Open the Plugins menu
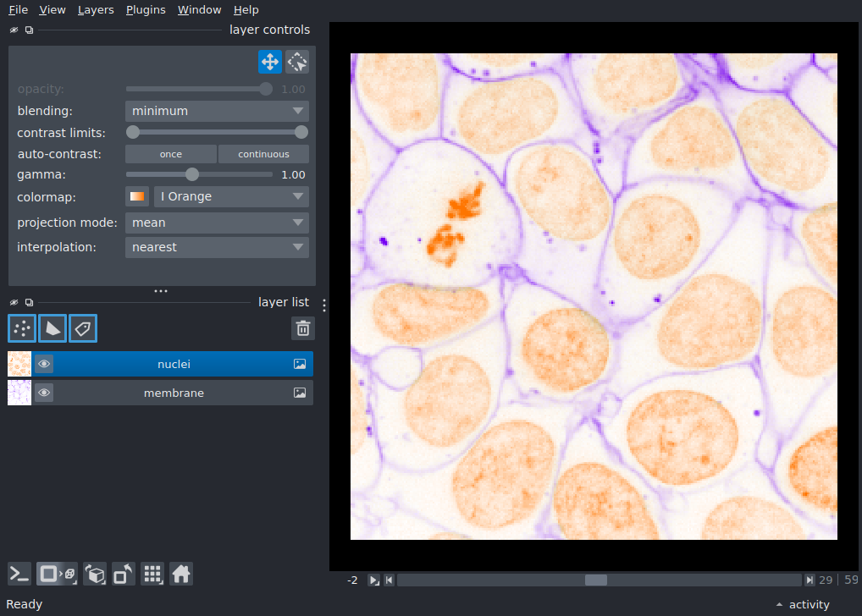Viewport: 862px width, 616px height. (x=146, y=10)
